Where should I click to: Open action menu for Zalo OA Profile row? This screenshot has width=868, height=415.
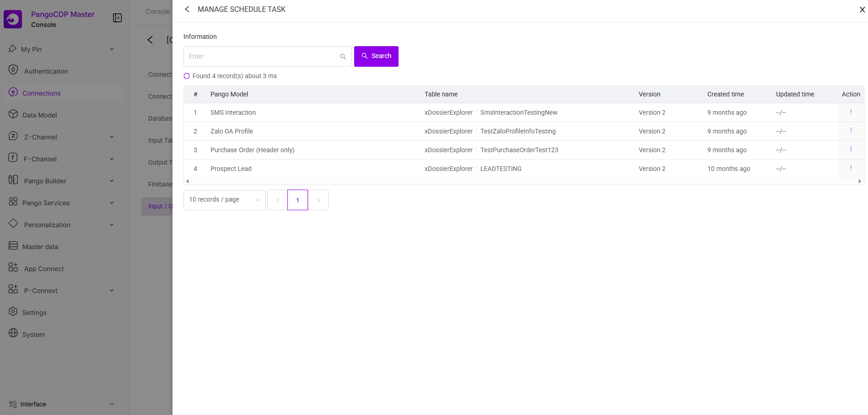click(851, 131)
